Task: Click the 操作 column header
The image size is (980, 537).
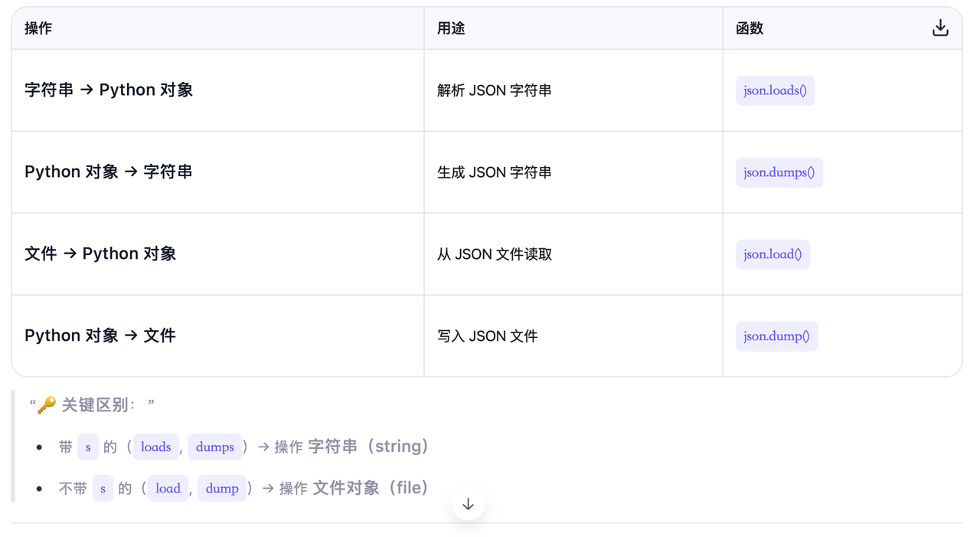Action: 38,28
